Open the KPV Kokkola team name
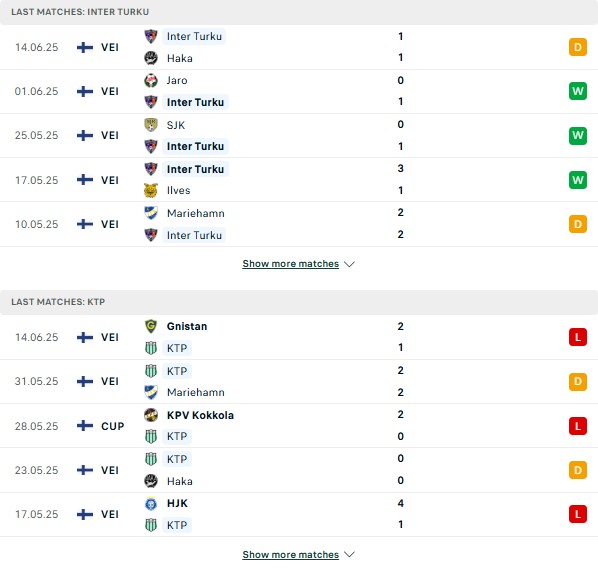Screen dimensions: 598x572 [x=200, y=415]
